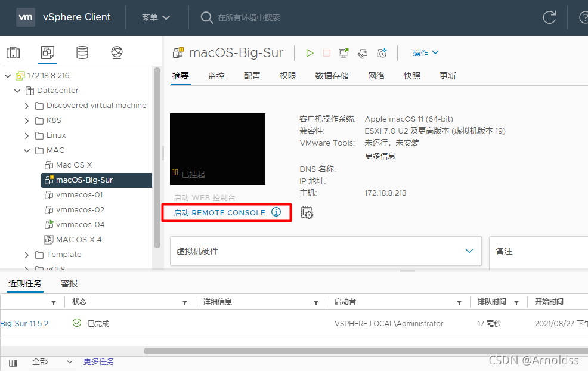
Task: Click the green completed status icon
Action: [77, 323]
